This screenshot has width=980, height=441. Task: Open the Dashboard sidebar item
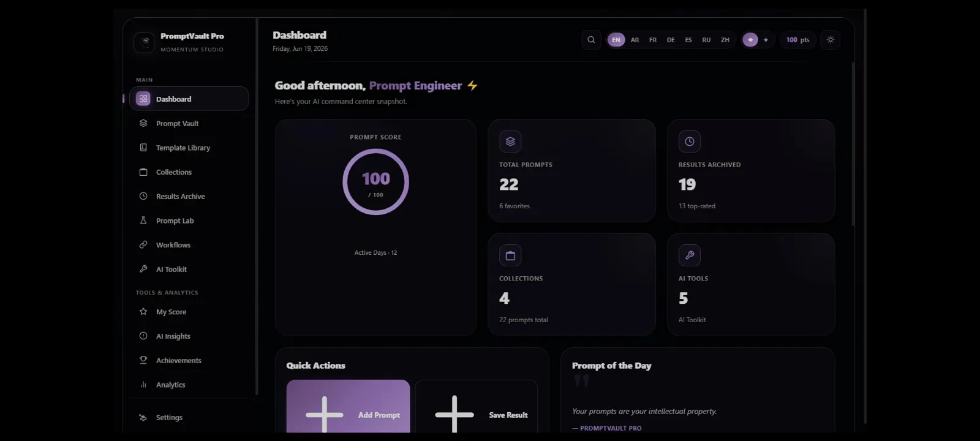(x=189, y=99)
